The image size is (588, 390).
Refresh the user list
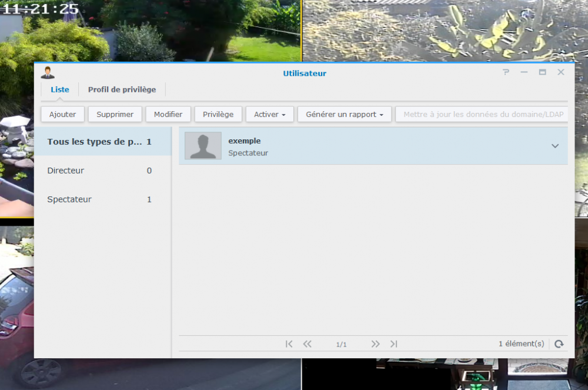tap(559, 344)
